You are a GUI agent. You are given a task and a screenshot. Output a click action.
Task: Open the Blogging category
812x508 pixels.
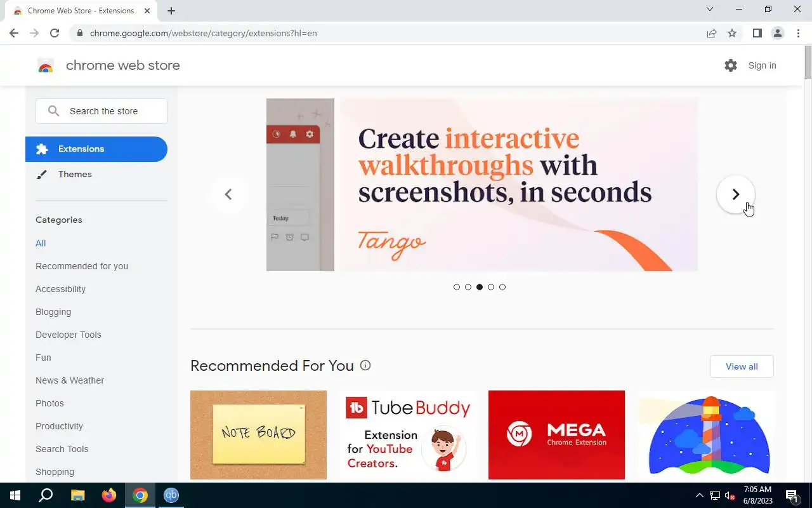[53, 312]
